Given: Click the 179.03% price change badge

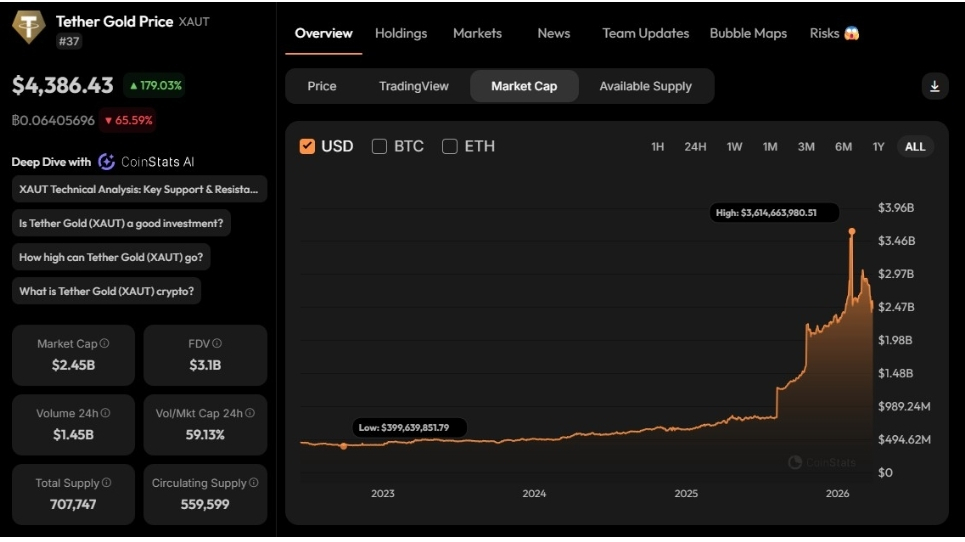Looking at the screenshot, I should tap(154, 86).
